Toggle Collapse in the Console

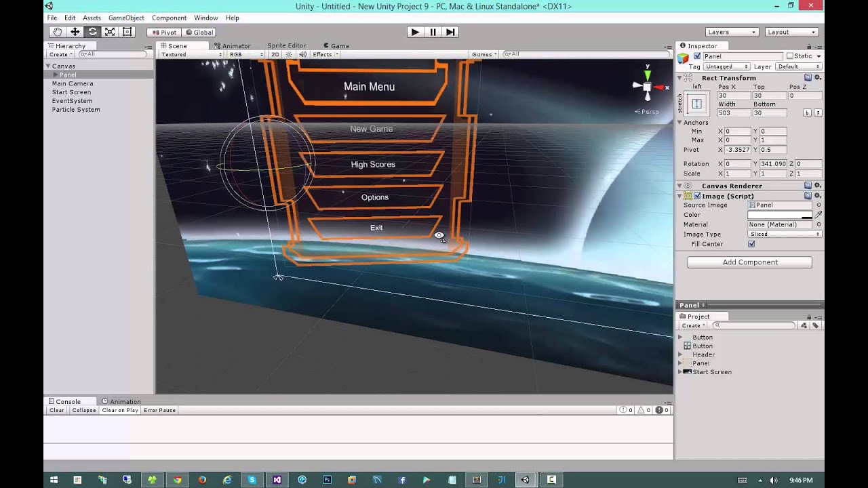click(x=84, y=410)
